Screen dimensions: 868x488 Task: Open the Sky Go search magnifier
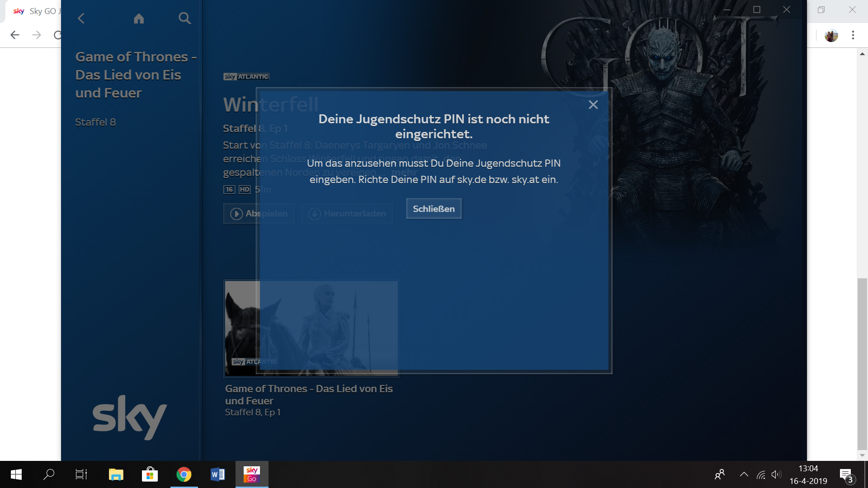pos(184,19)
